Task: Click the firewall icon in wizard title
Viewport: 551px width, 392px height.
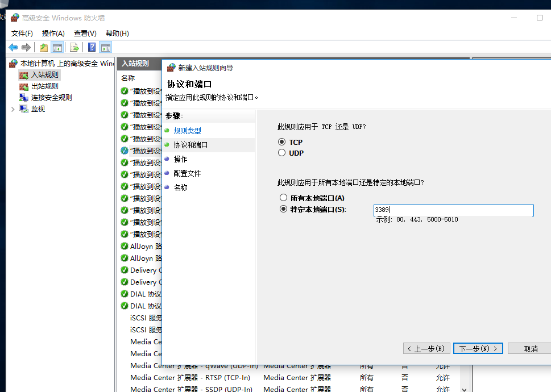Action: [x=171, y=68]
